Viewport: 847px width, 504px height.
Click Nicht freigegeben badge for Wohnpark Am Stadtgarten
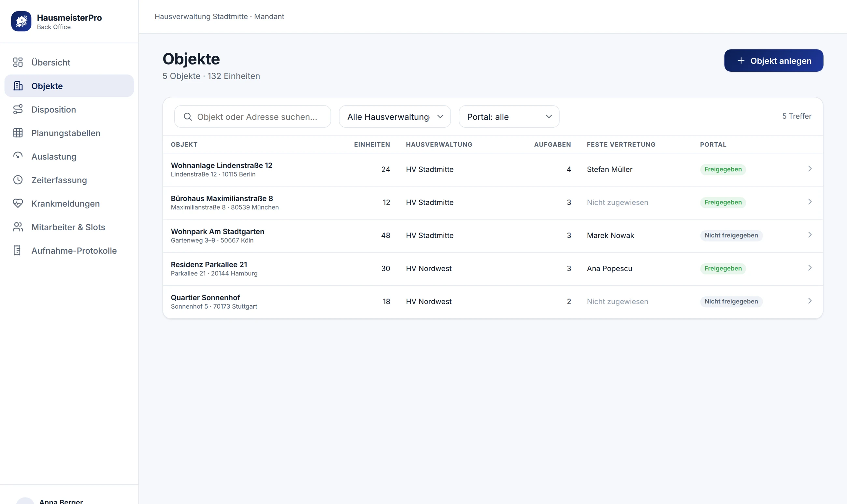tap(731, 235)
